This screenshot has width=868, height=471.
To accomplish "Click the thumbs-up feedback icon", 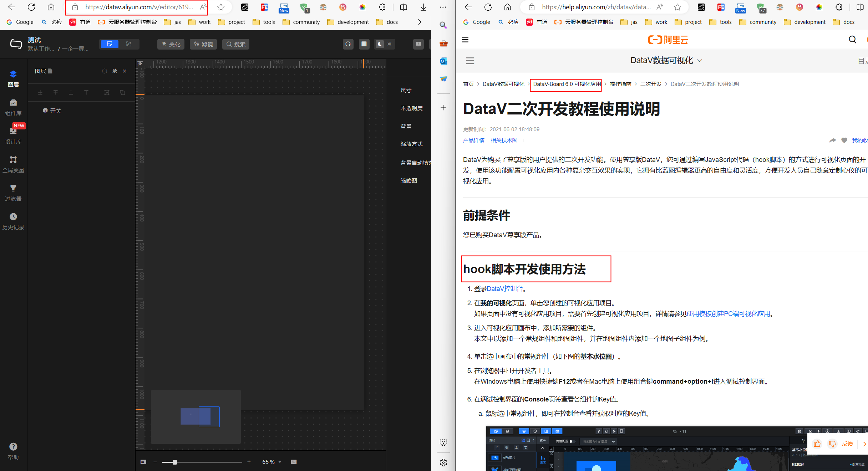I will coord(817,444).
